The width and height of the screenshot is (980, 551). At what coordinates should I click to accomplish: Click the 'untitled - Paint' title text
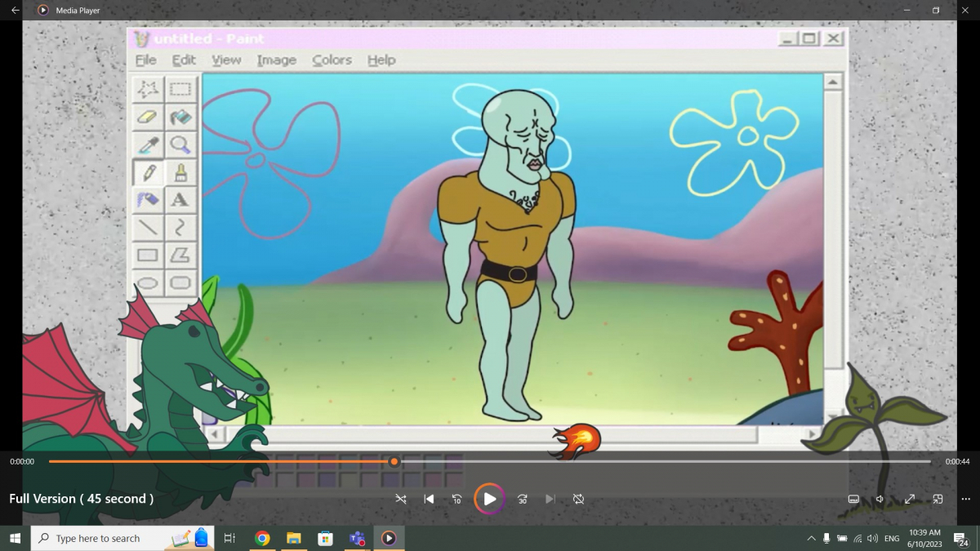click(x=209, y=38)
